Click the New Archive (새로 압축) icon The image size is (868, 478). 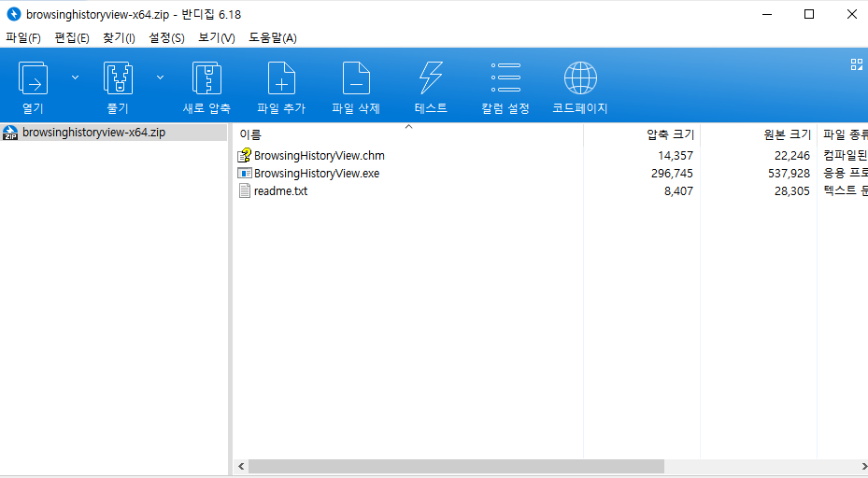tap(206, 78)
